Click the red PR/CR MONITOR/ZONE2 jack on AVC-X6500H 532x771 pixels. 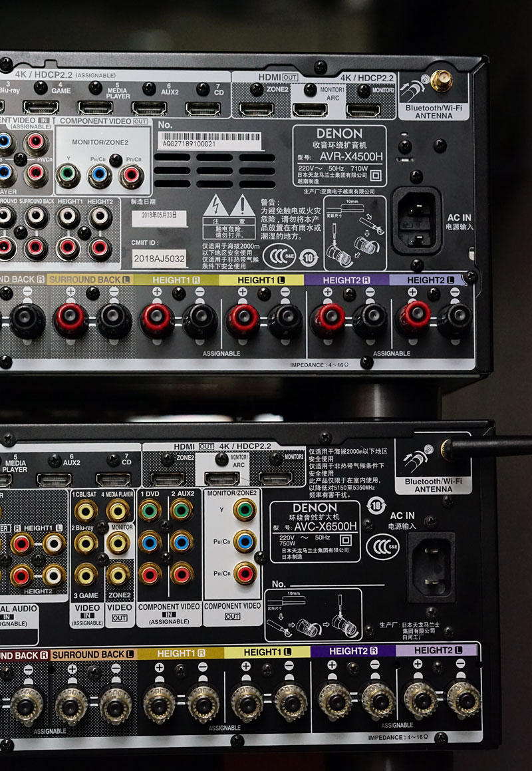tap(245, 573)
